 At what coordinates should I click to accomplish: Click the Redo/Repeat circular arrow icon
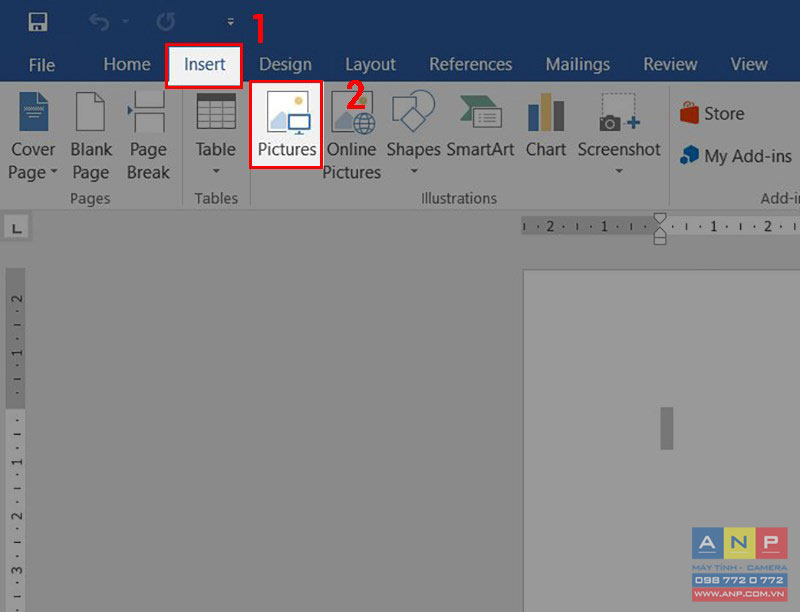coord(166,22)
